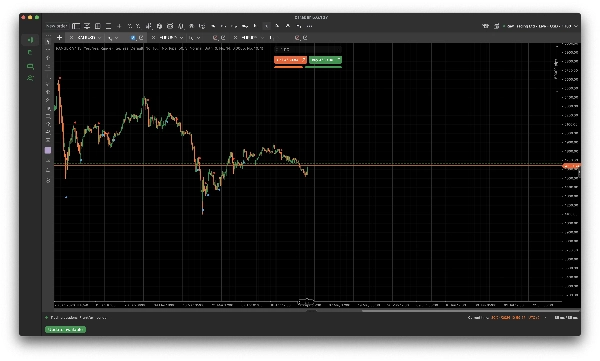Open the toolbar overflow menu (three dots)
Image resolution: width=600 pixels, height=361 pixels.
pyautogui.click(x=309, y=26)
